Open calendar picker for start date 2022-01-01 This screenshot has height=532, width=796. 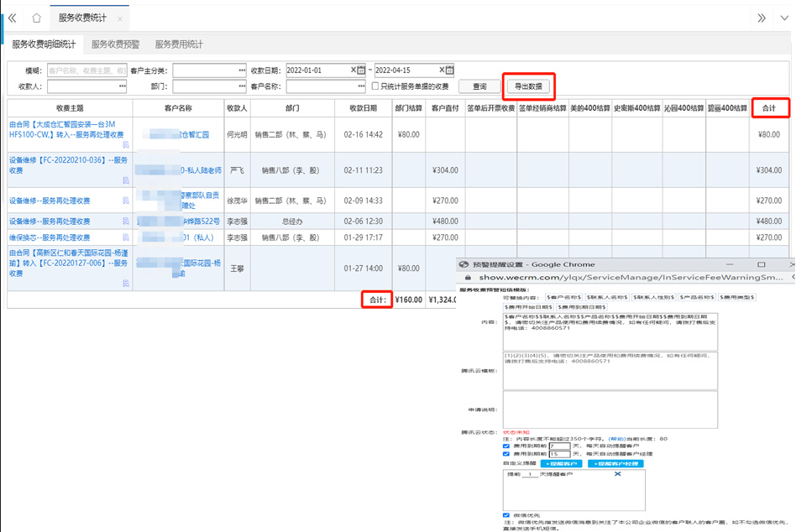tap(362, 70)
